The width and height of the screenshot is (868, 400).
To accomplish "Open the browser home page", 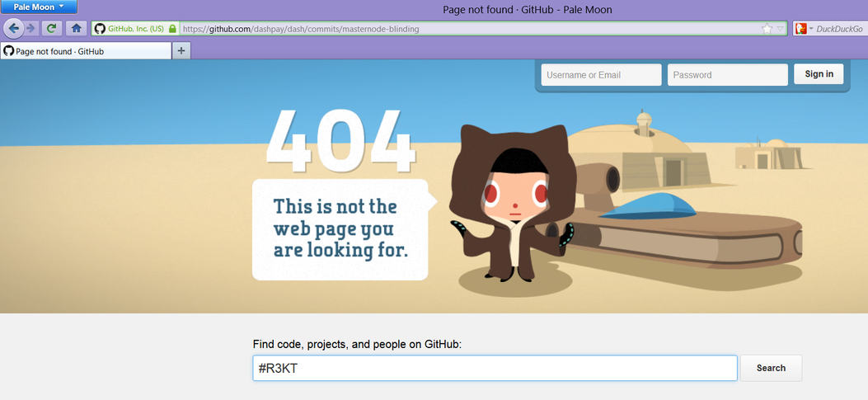I will pyautogui.click(x=77, y=28).
